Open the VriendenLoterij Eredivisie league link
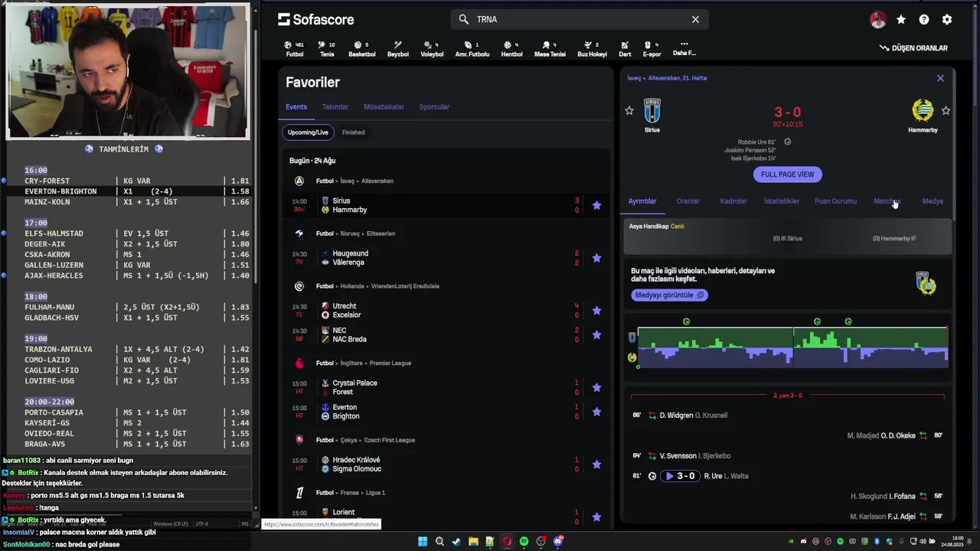 (405, 286)
